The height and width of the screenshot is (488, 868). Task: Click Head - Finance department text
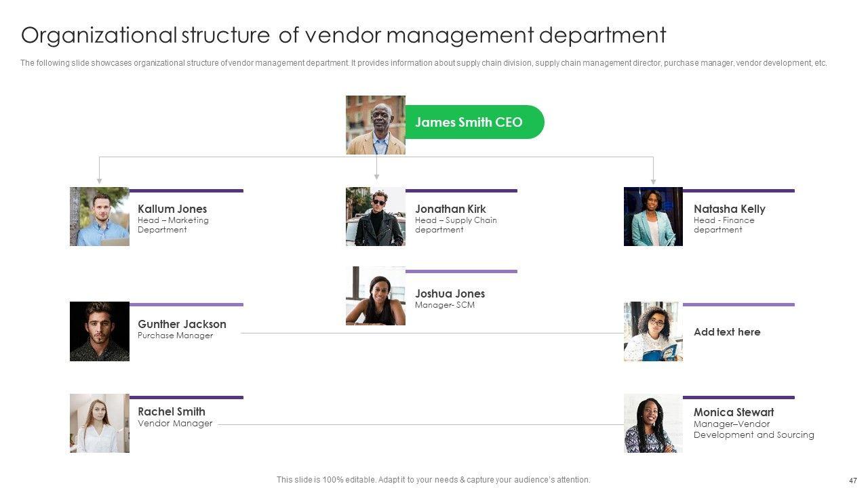point(724,225)
